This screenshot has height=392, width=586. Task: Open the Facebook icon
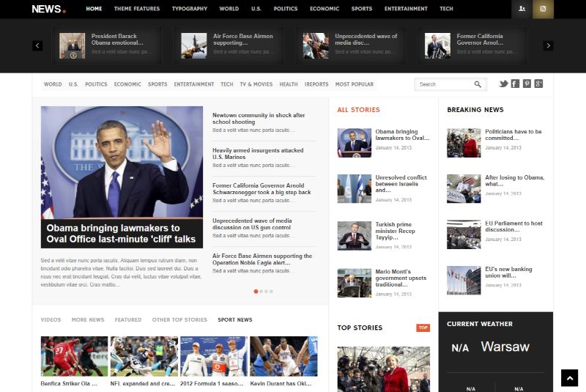click(515, 84)
